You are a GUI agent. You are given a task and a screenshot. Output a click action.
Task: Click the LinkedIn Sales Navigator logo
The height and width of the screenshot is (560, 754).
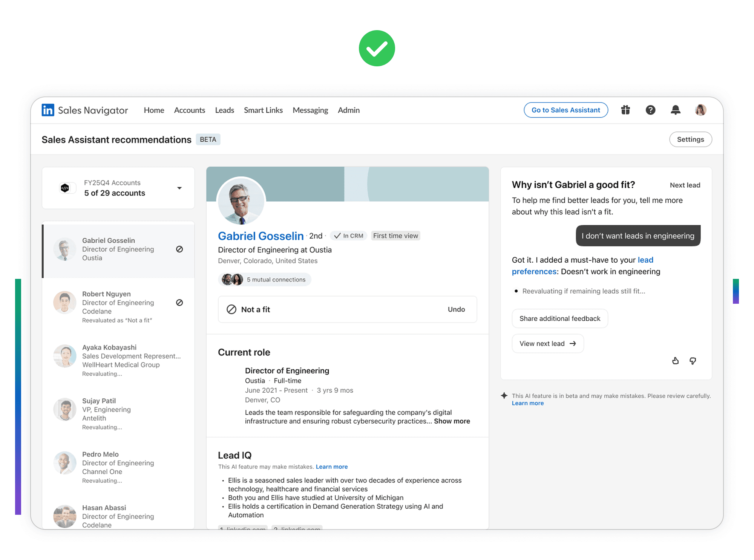tap(84, 110)
